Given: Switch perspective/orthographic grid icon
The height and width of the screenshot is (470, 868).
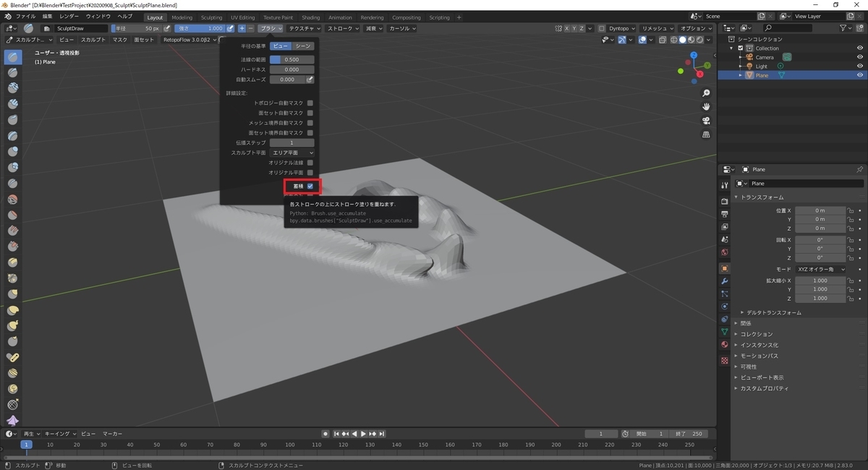Looking at the screenshot, I should pyautogui.click(x=706, y=134).
